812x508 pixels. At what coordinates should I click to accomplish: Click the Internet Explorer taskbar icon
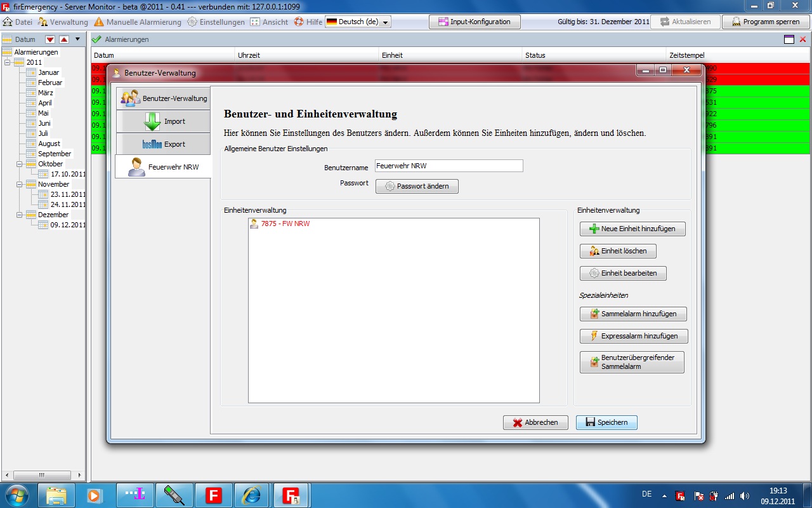point(252,494)
